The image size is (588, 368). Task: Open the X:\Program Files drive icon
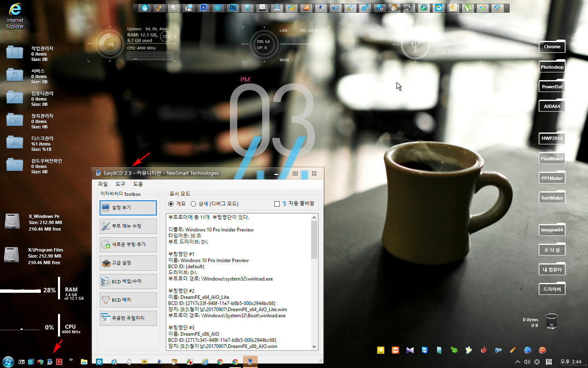click(x=11, y=255)
